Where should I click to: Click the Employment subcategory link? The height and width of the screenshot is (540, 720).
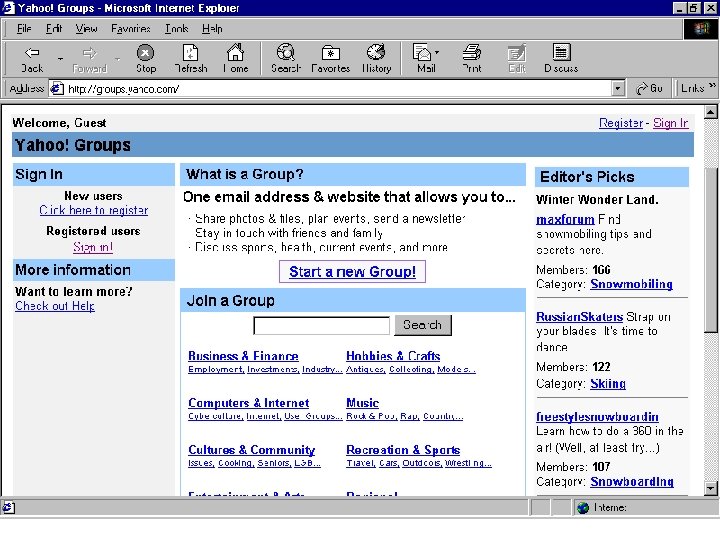pyautogui.click(x=216, y=369)
